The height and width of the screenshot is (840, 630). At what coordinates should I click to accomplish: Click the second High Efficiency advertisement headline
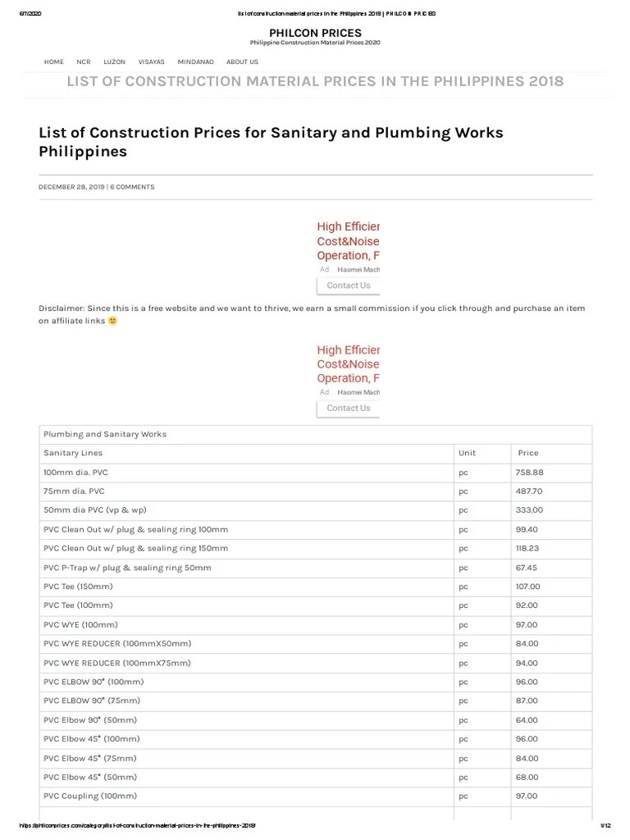tap(348, 363)
